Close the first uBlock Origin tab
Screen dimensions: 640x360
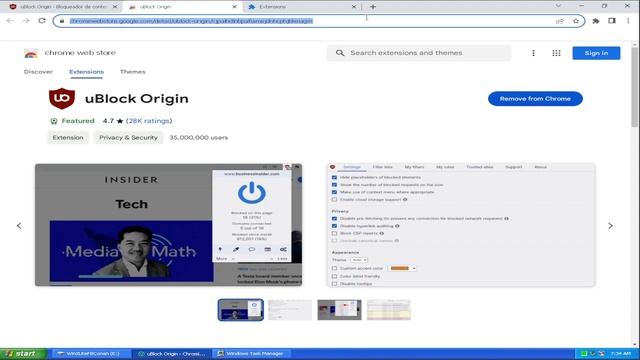[x=115, y=7]
